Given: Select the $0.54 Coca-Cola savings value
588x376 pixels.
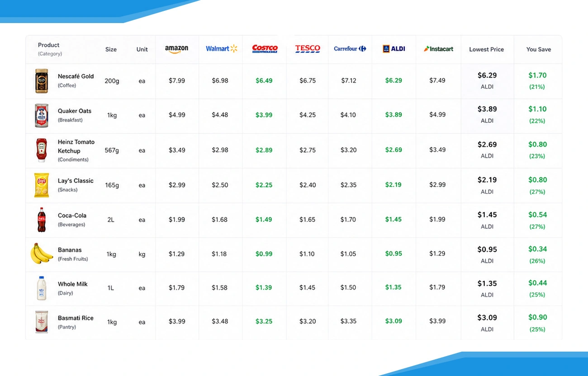Looking at the screenshot, I should tap(538, 215).
